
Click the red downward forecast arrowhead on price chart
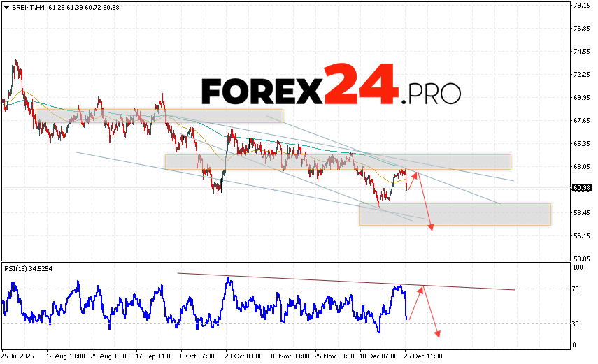[x=431, y=226]
